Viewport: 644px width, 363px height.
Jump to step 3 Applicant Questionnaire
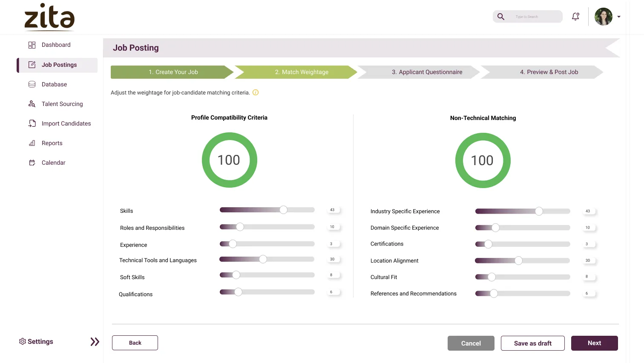tap(419, 72)
